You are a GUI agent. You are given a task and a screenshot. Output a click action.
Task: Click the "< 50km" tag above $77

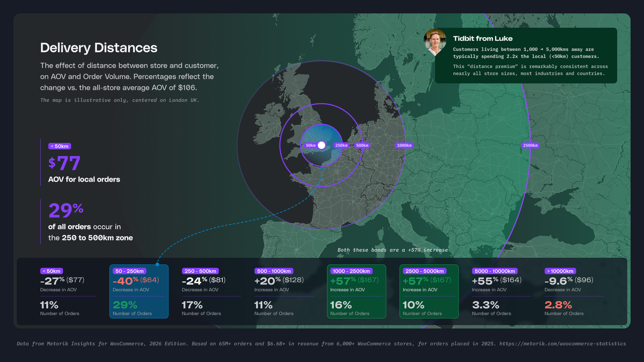click(x=60, y=146)
